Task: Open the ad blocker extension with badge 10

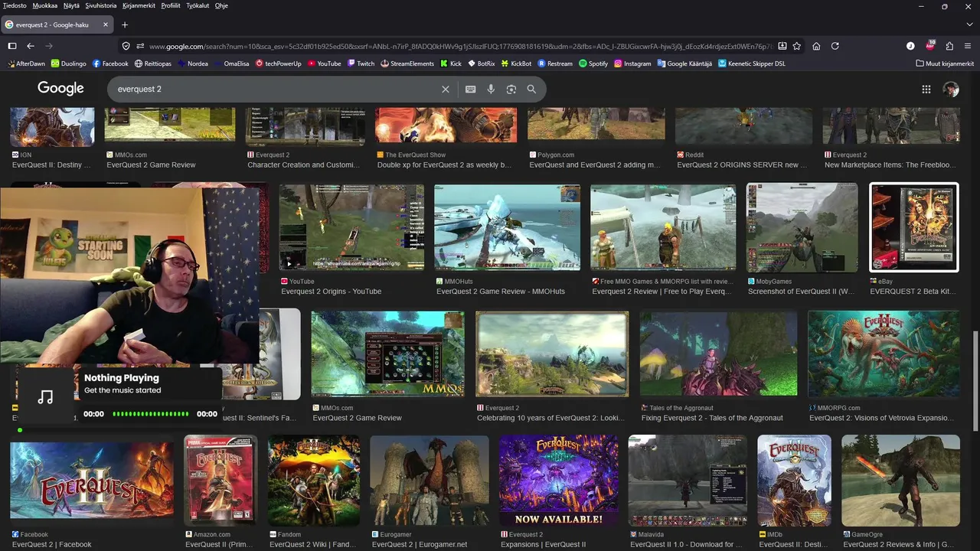Action: [x=930, y=45]
